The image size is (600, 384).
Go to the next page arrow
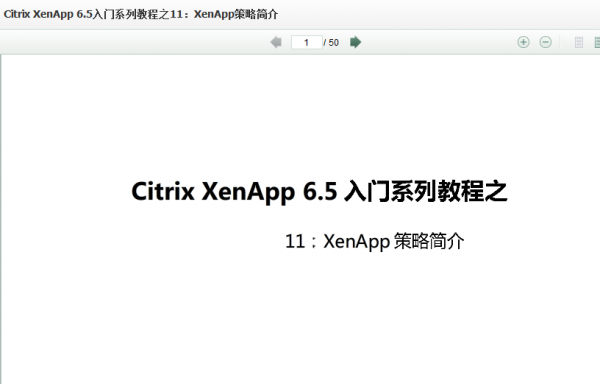click(355, 42)
